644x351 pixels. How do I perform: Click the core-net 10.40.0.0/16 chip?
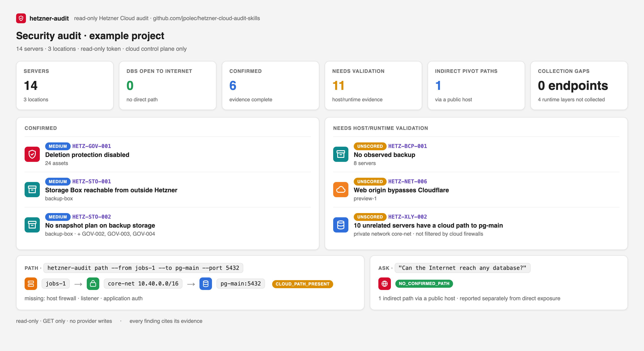pos(143,283)
